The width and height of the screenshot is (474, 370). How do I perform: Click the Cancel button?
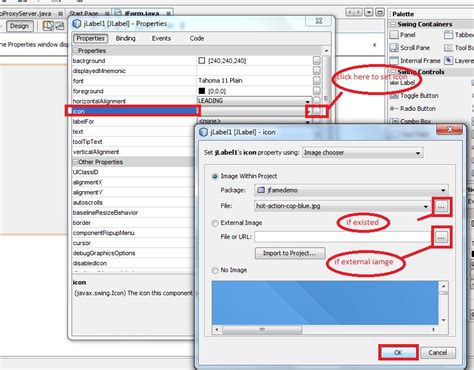tap(438, 352)
